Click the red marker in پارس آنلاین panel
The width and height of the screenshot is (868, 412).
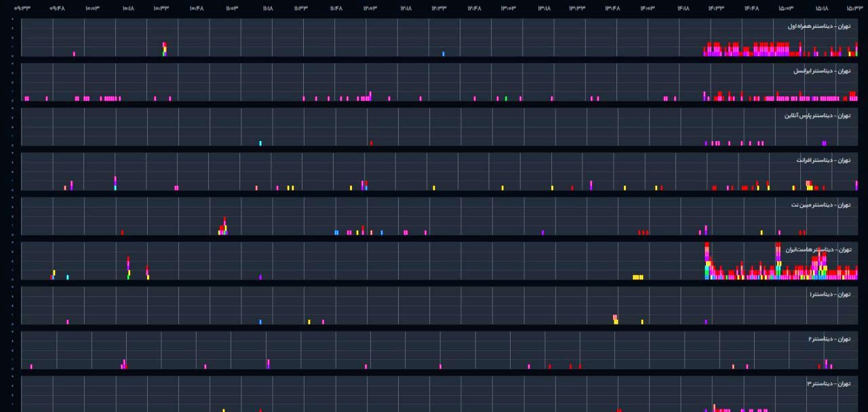pos(371,143)
